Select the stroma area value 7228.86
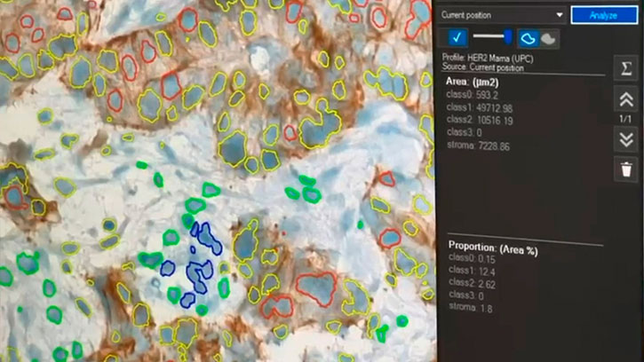The width and height of the screenshot is (644, 362). pos(496,145)
